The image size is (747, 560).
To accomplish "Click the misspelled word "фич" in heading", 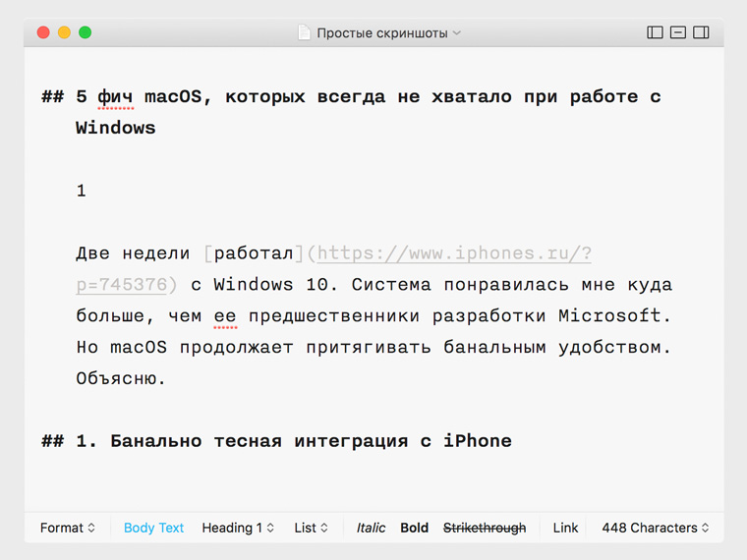I will pyautogui.click(x=115, y=96).
